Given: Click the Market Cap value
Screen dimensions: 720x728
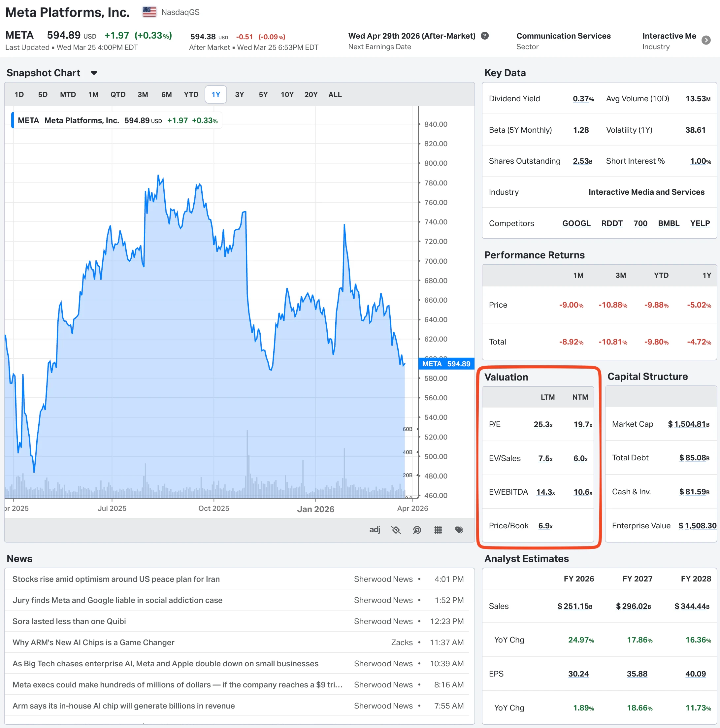Looking at the screenshot, I should pyautogui.click(x=688, y=424).
